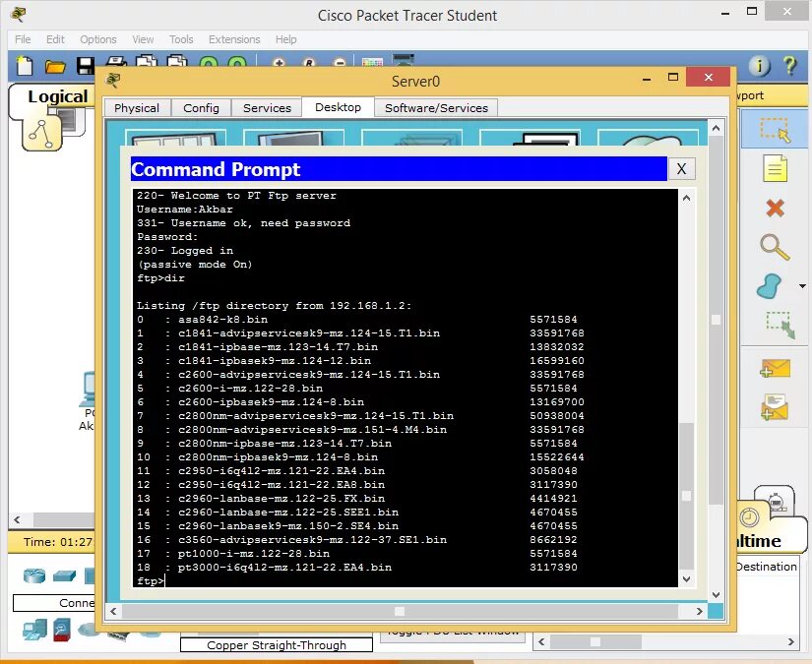Click the Add Simple PDU envelope icon
The image size is (812, 664).
(x=775, y=369)
